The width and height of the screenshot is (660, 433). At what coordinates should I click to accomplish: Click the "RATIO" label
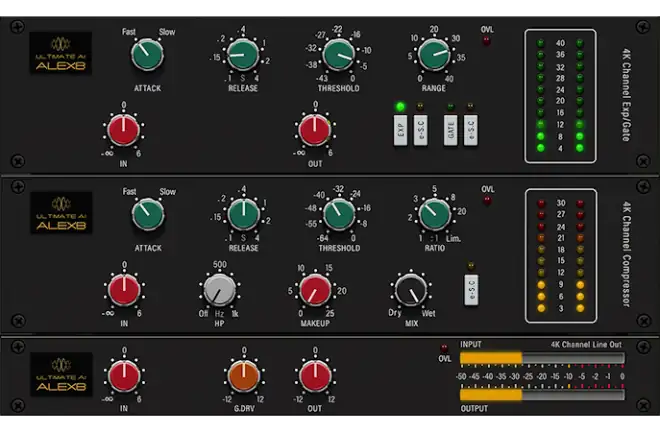click(x=435, y=248)
